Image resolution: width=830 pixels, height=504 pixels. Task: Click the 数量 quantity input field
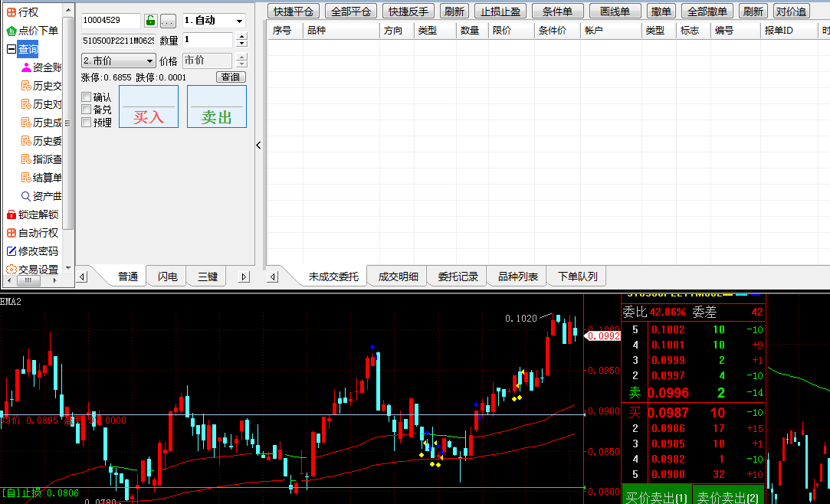(208, 40)
